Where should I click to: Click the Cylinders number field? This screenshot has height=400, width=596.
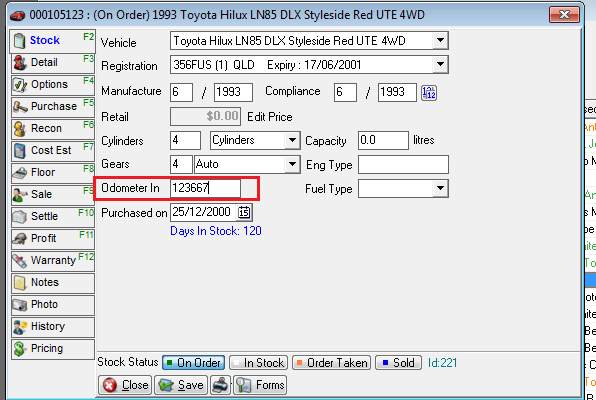click(x=185, y=140)
